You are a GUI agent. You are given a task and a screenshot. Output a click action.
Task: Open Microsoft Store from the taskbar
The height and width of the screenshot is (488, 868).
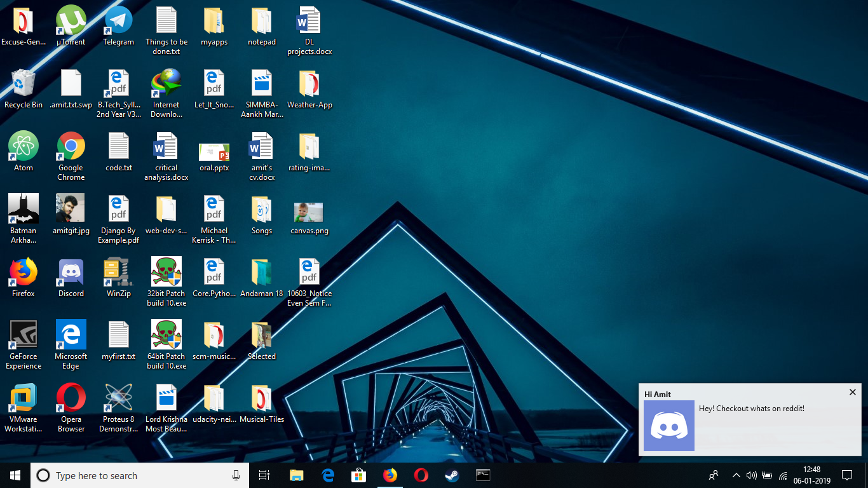359,475
